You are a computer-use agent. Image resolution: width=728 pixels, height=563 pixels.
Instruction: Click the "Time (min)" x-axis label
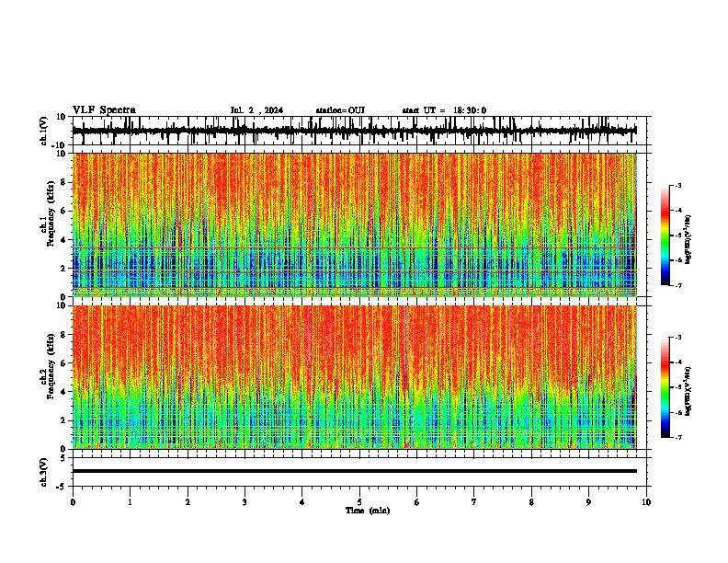(x=368, y=511)
